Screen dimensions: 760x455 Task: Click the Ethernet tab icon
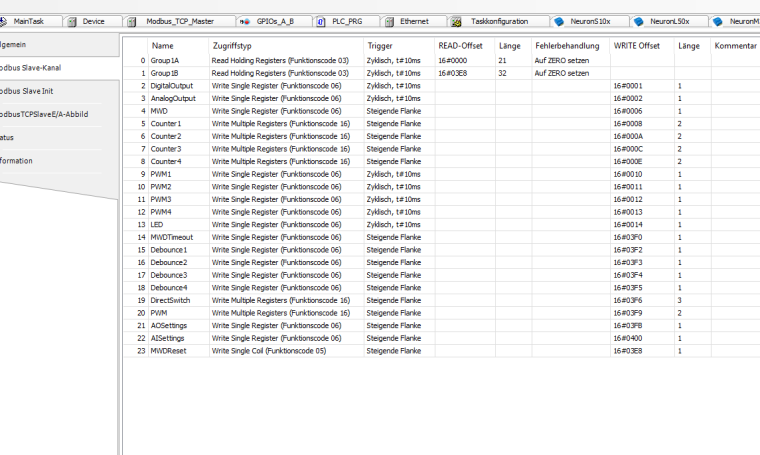pyautogui.click(x=389, y=21)
